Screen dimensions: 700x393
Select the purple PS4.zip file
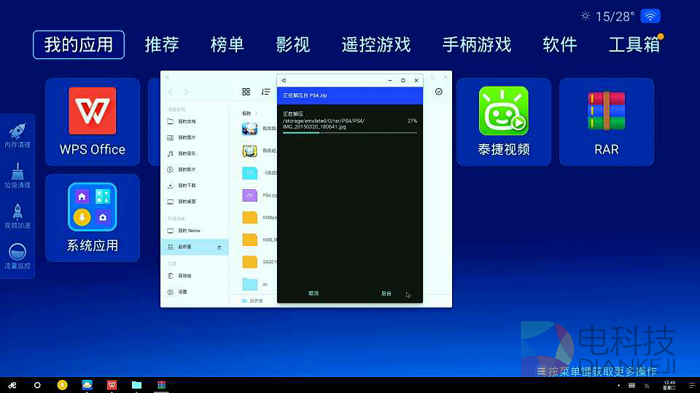(250, 195)
